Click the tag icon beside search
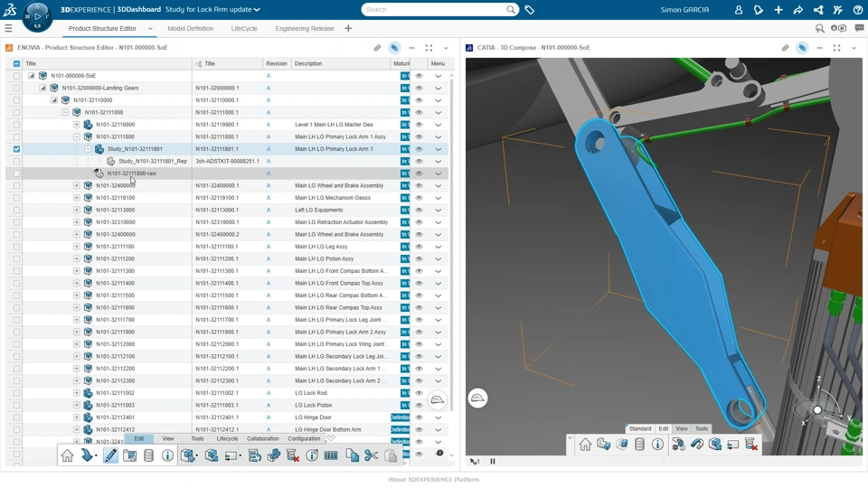Viewport: 868px width, 488px height. [530, 9]
